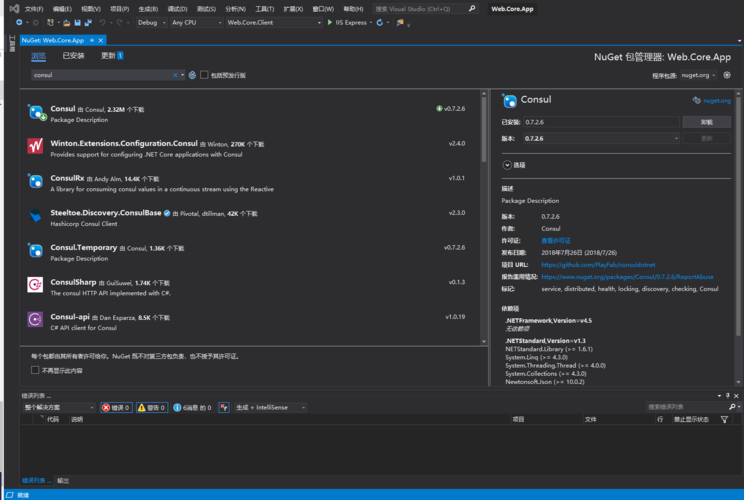Image resolution: width=744 pixels, height=500 pixels.
Task: Click the save file icon
Action: [77, 22]
